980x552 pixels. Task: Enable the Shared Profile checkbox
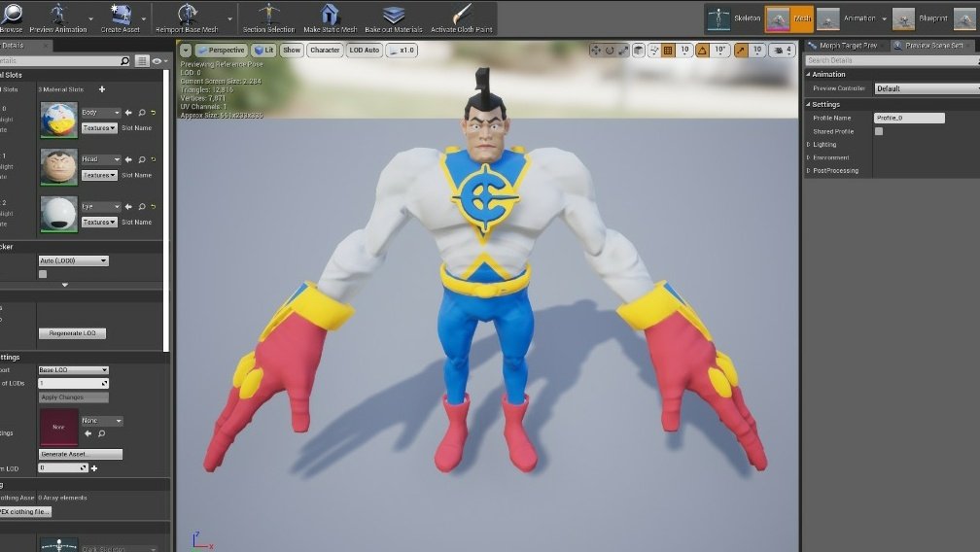(879, 131)
